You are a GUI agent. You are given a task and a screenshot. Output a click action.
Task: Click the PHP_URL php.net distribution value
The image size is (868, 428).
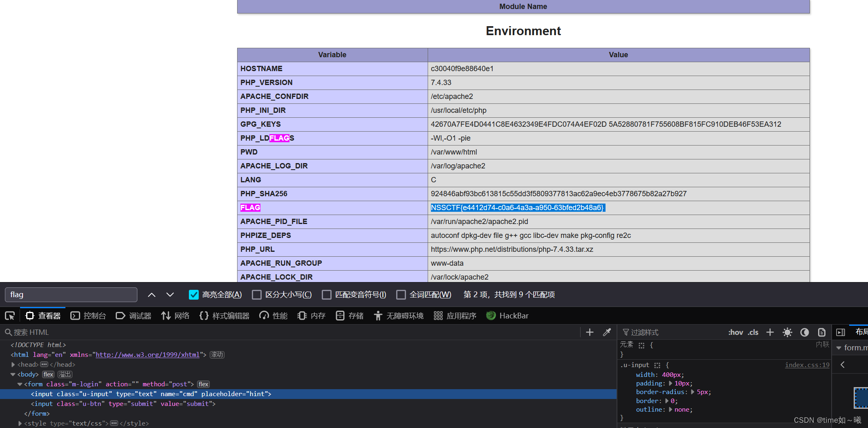tap(512, 249)
